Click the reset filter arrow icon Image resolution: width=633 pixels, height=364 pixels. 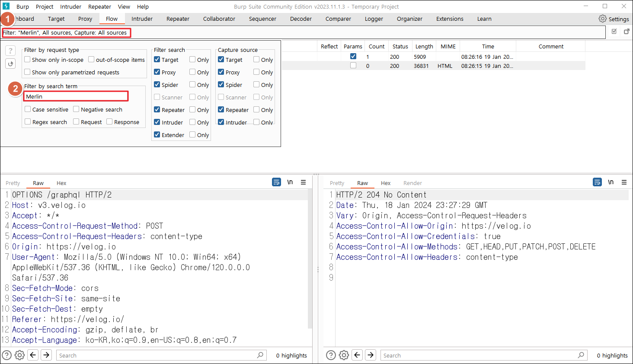(10, 64)
